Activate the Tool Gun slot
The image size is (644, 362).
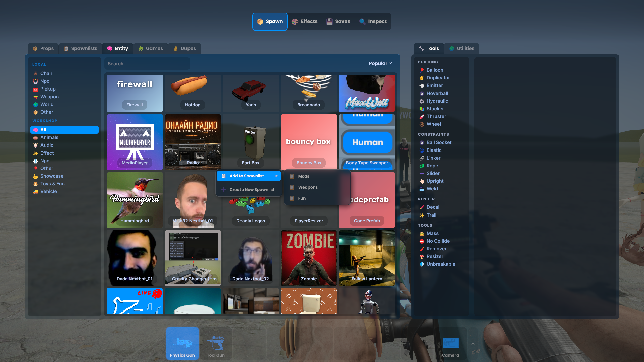pyautogui.click(x=216, y=344)
